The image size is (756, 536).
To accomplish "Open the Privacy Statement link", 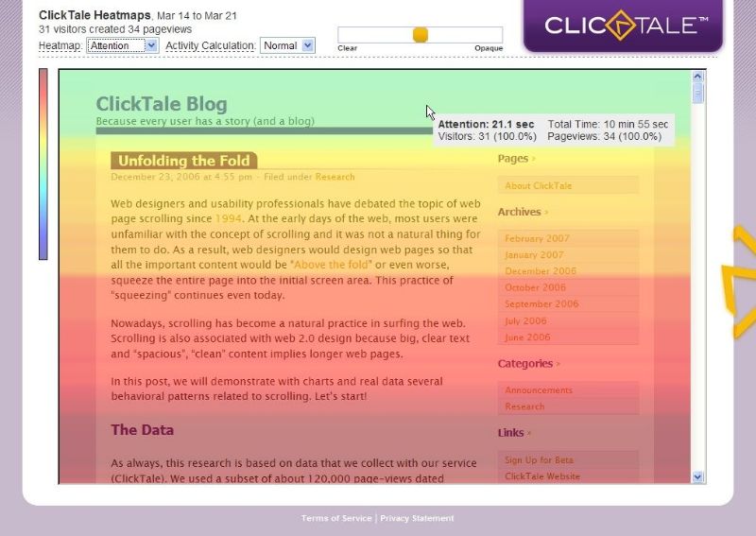I will 417,518.
